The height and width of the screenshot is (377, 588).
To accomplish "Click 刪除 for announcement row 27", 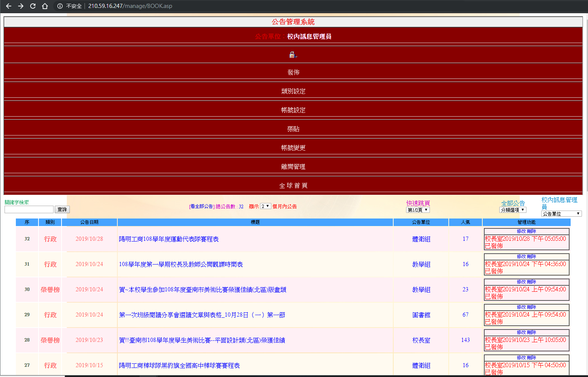I will click(x=531, y=358).
